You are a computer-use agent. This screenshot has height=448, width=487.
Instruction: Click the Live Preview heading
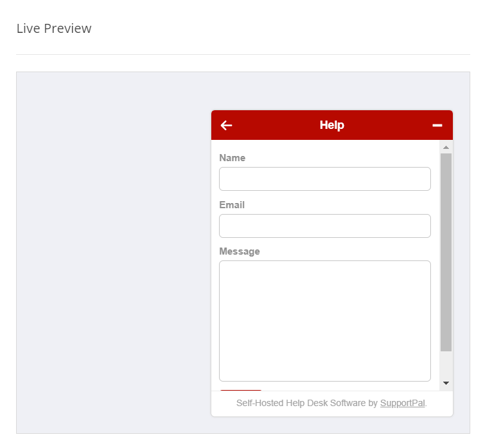54,28
